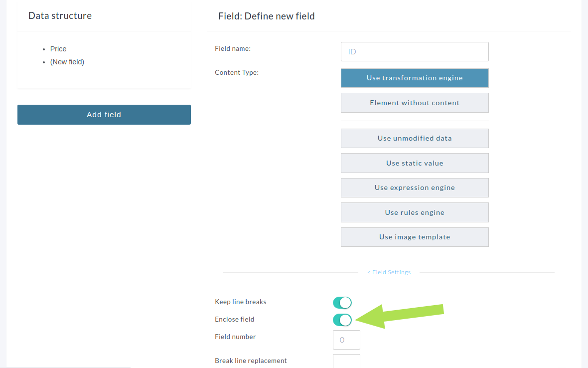
Task: Select Use image template button
Action: (415, 237)
